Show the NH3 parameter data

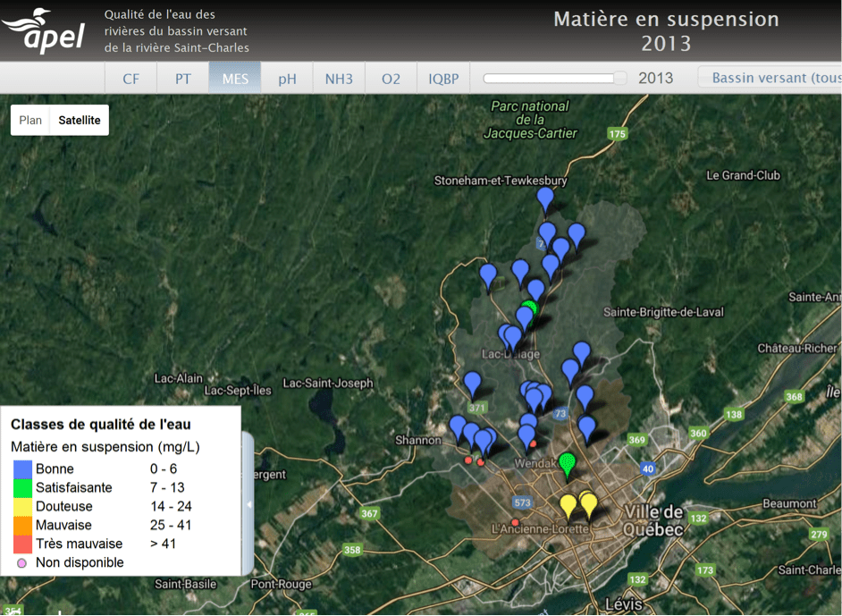pos(339,79)
